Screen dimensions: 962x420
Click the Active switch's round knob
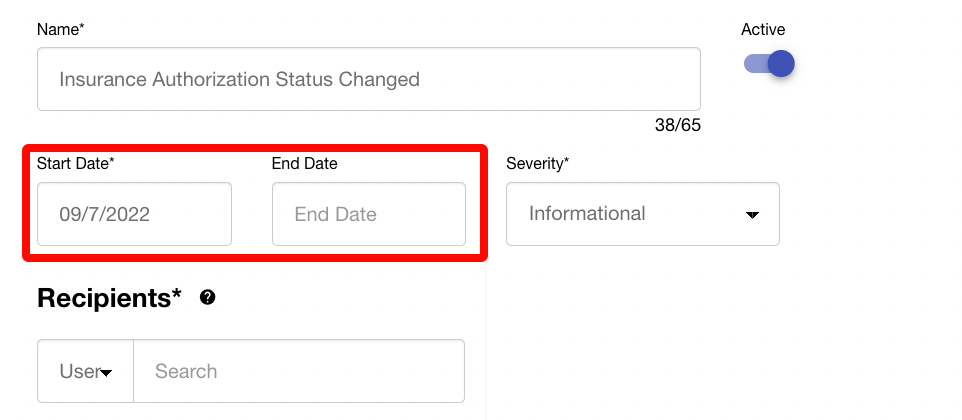click(x=781, y=65)
